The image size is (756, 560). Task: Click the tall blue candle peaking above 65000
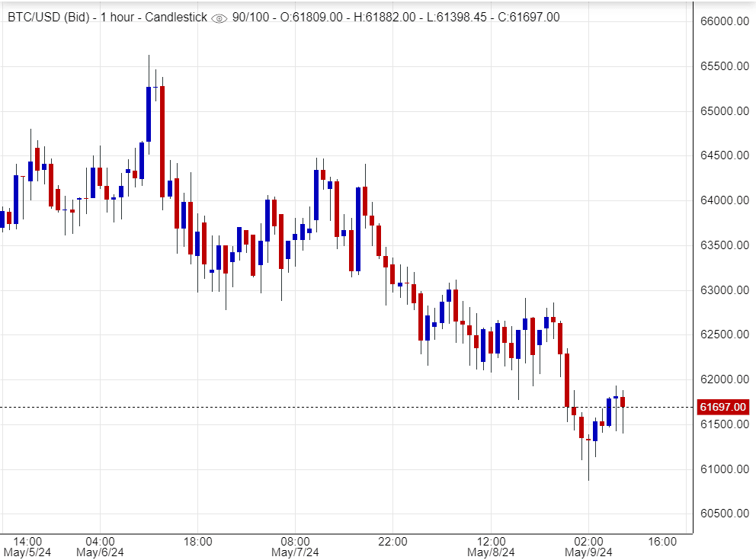pyautogui.click(x=149, y=114)
